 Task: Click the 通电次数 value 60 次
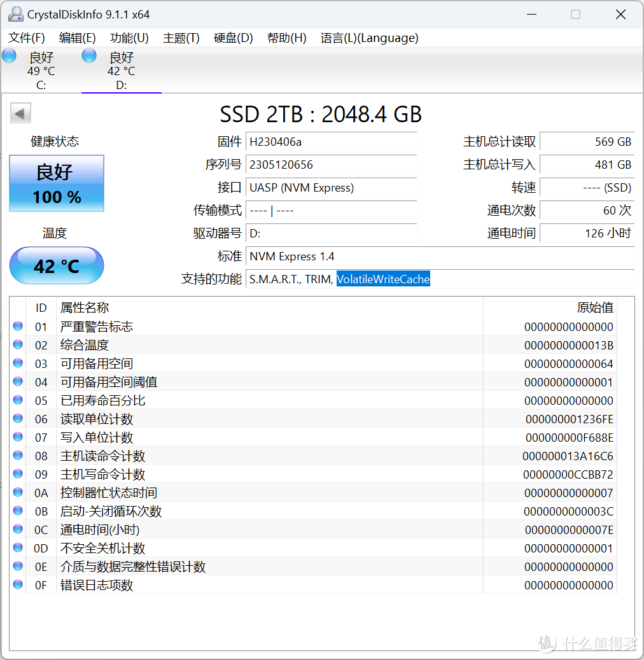[587, 210]
